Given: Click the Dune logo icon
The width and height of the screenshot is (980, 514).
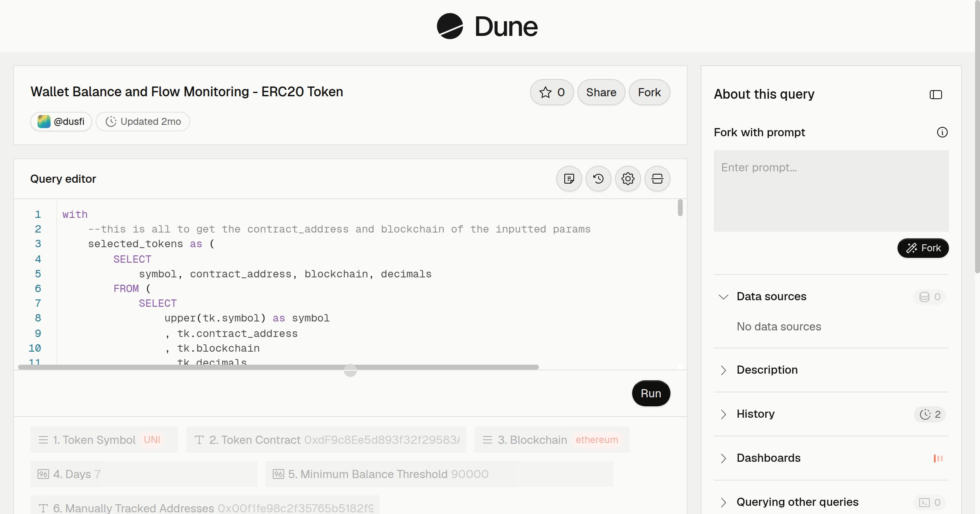Looking at the screenshot, I should [450, 26].
